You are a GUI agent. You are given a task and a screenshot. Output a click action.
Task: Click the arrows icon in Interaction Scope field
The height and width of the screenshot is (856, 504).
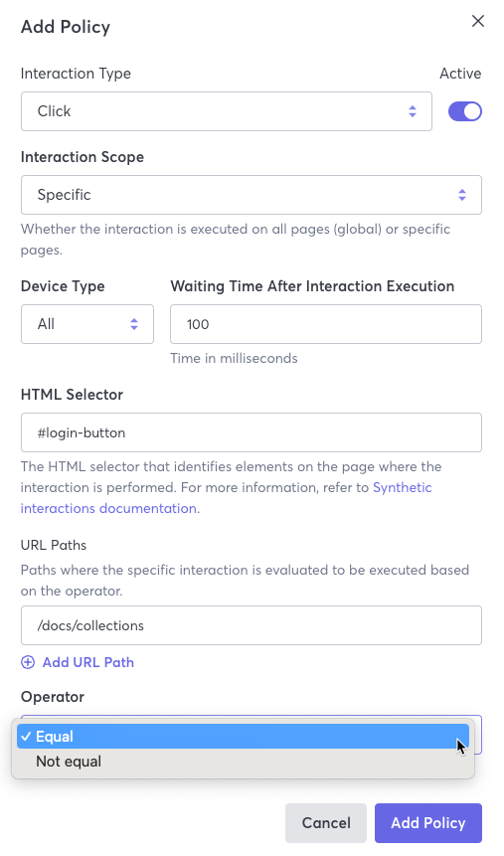(x=462, y=195)
